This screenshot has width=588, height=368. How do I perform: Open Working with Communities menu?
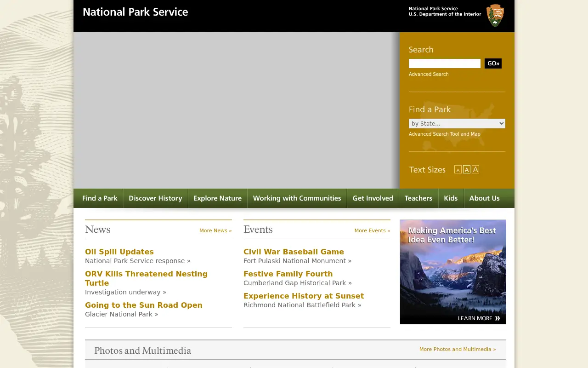click(297, 198)
